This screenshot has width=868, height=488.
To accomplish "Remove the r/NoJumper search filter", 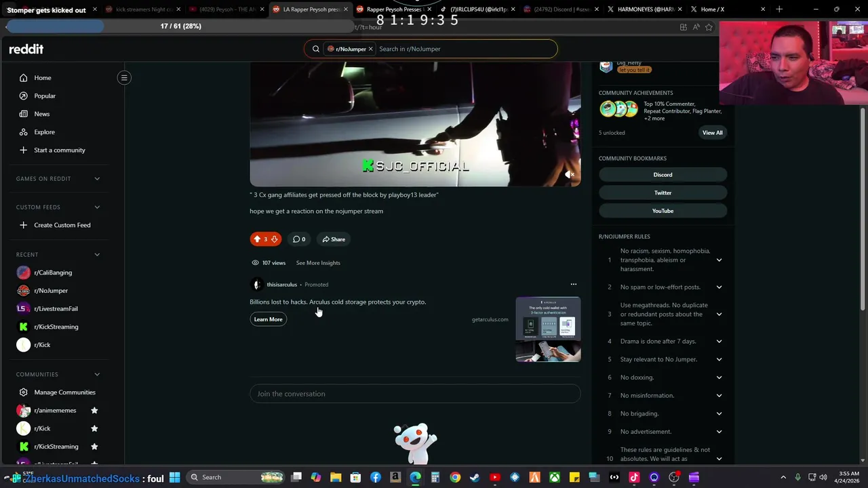I will click(x=370, y=49).
